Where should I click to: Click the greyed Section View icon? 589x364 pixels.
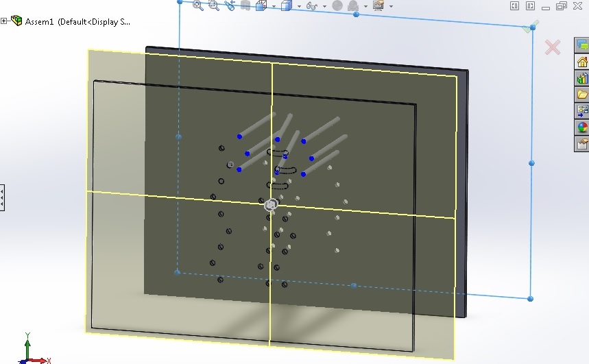click(245, 5)
